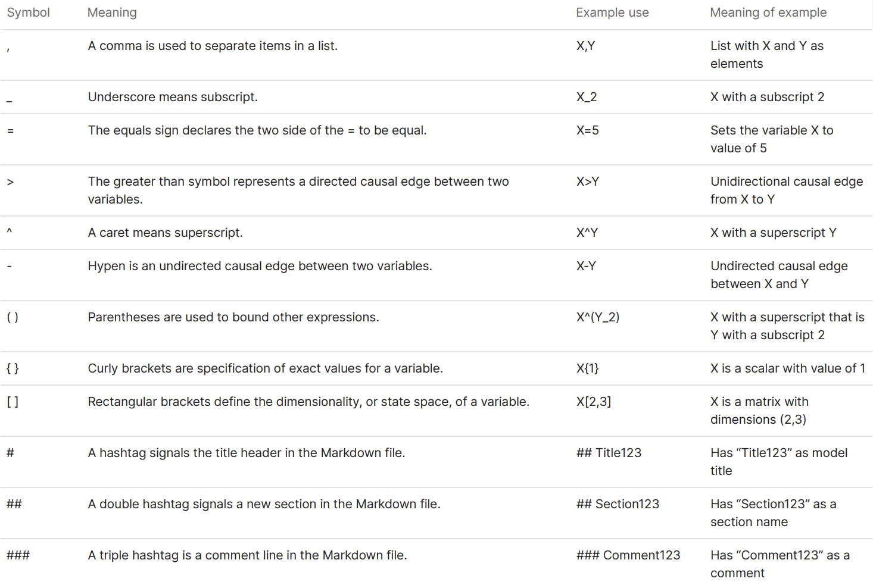This screenshot has height=588, width=873.
Task: Click the "Meaning" column header
Action: pos(112,12)
